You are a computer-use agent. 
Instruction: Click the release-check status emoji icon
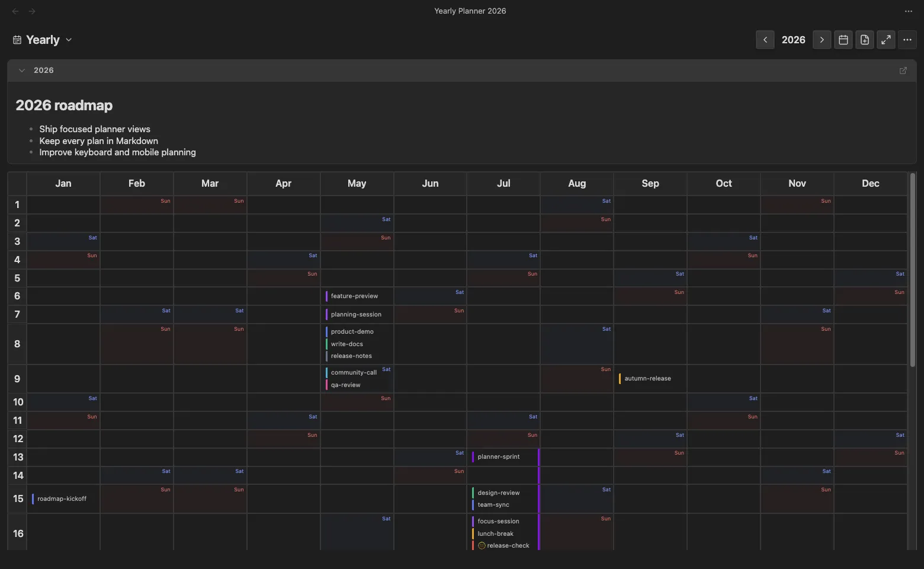click(x=482, y=546)
